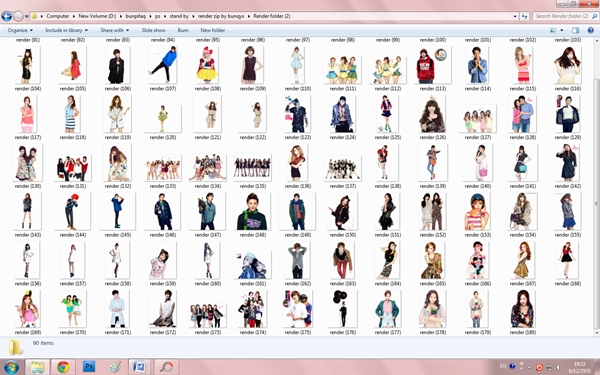Select the render (144) thumbnail
This screenshot has height=375, width=600.
click(x=73, y=211)
